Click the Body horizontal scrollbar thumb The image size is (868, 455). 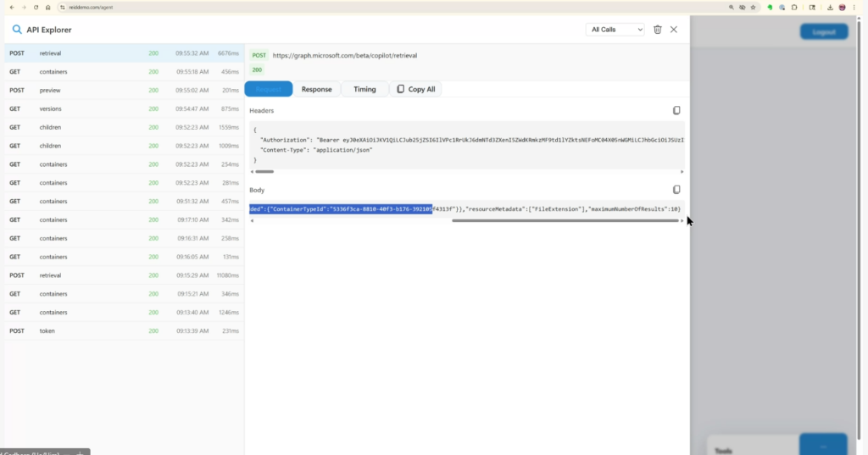point(565,221)
